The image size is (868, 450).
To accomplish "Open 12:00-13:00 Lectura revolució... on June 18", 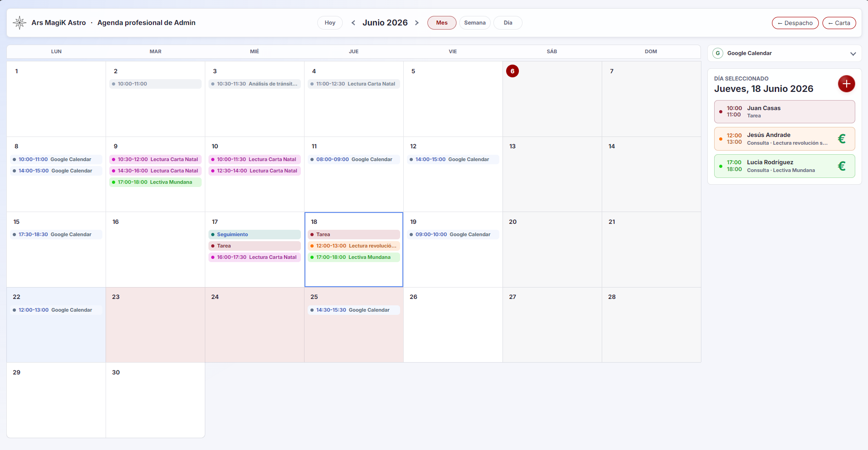I will [x=354, y=246].
